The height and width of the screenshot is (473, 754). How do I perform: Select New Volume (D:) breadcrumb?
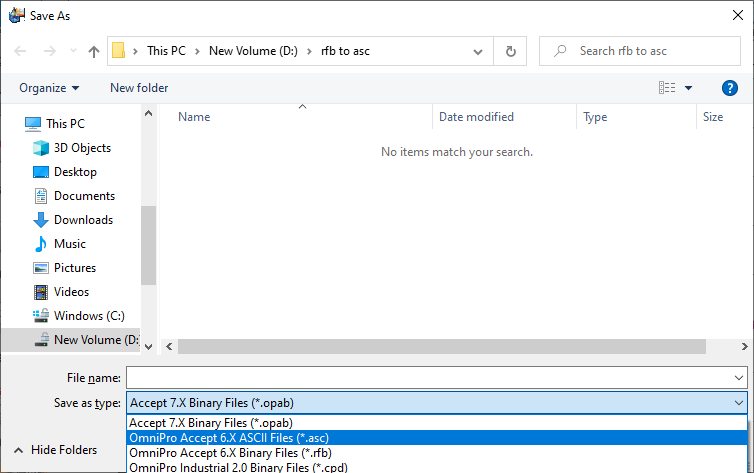click(x=253, y=51)
